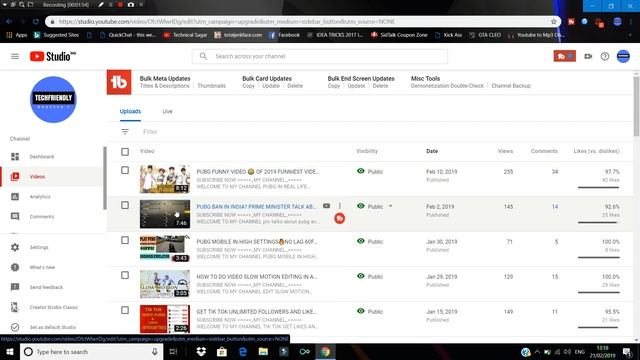This screenshot has height=360, width=640.
Task: Click Delete under Bulk End Screen Updates
Action: pyautogui.click(x=380, y=86)
